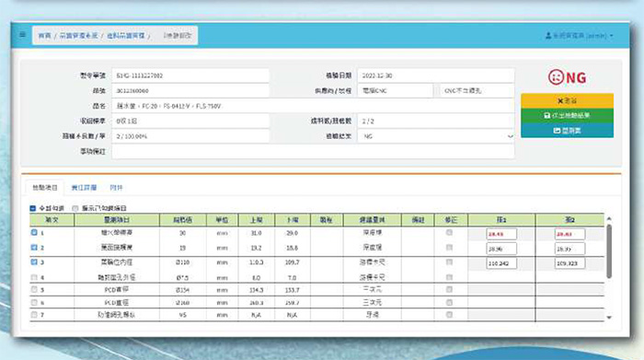Click the part number field 3012360000
Viewport: 644px width, 360px height.
click(190, 91)
